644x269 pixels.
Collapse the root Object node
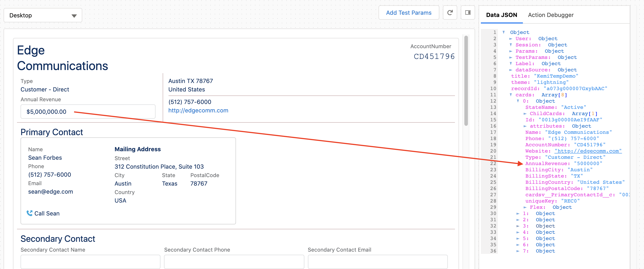(x=504, y=32)
